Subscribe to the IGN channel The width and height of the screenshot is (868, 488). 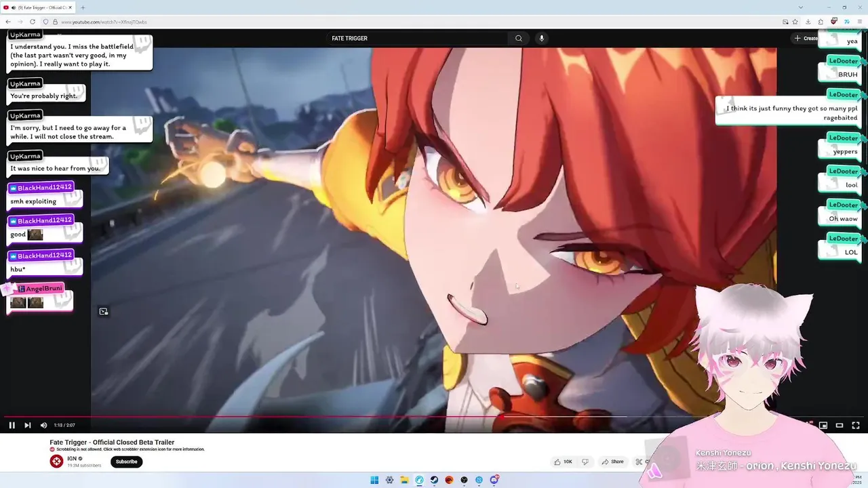pos(126,462)
